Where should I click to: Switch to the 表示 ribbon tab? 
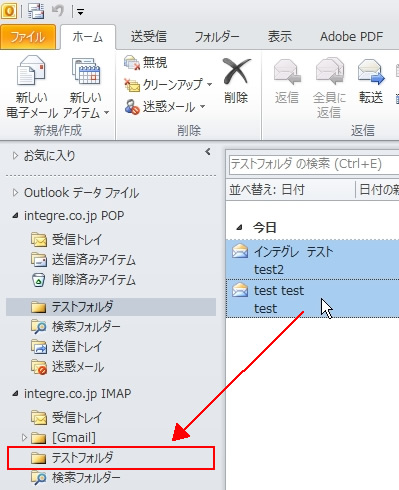pyautogui.click(x=280, y=37)
